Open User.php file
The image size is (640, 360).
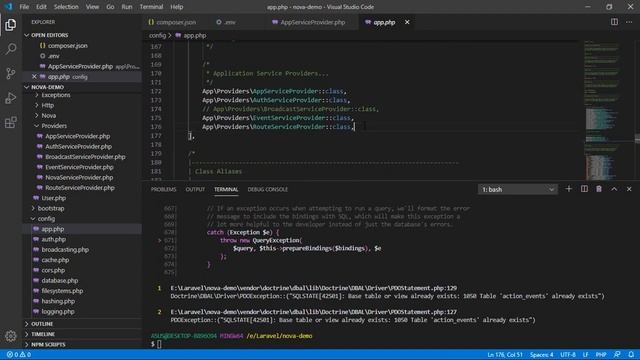tap(53, 198)
